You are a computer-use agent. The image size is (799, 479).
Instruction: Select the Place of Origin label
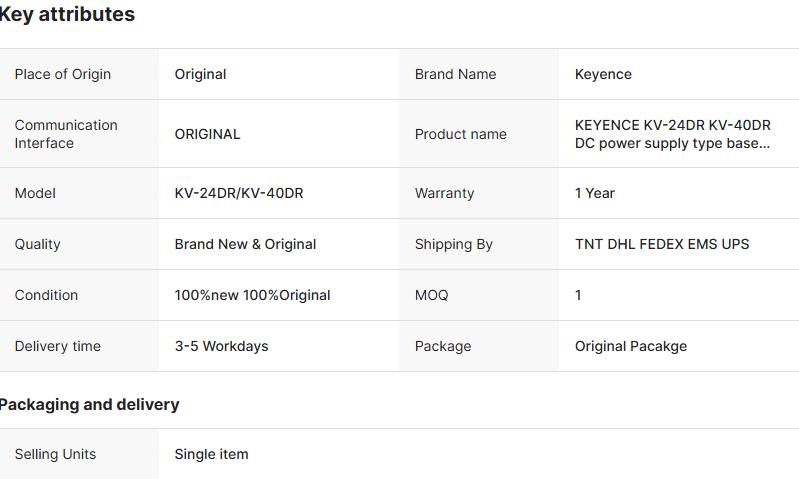(63, 74)
